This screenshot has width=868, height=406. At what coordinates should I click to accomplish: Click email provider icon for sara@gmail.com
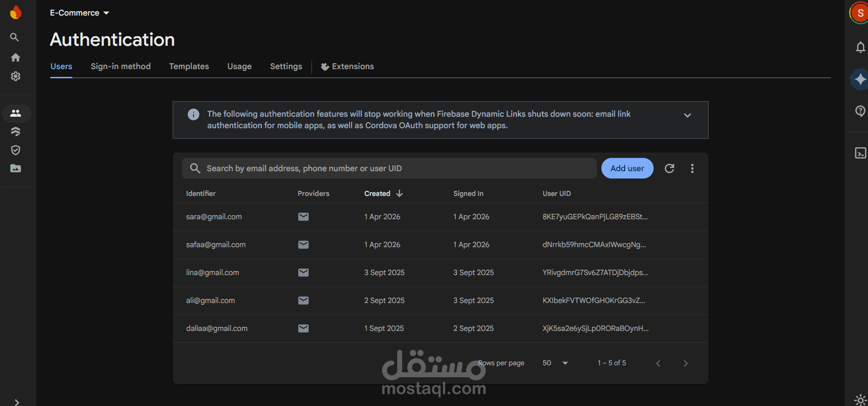click(x=303, y=217)
